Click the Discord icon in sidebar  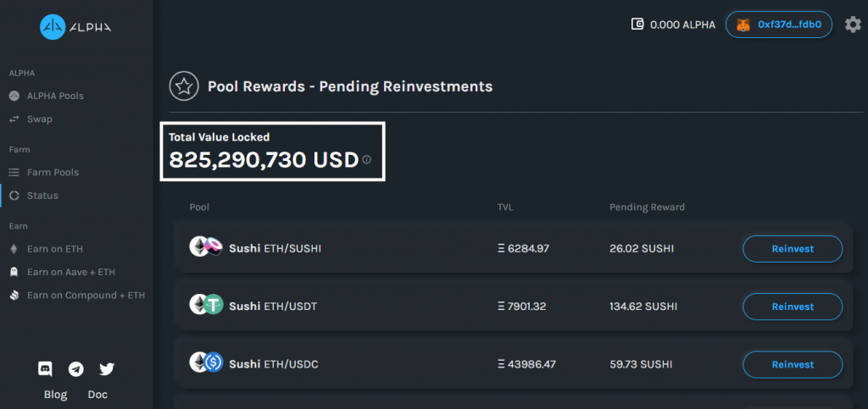click(46, 369)
